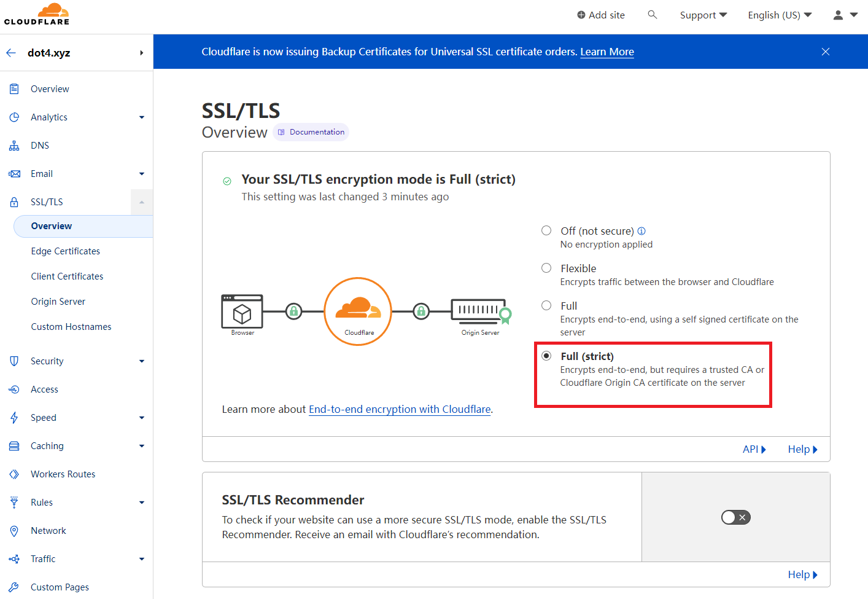Select the Flexible encryption mode
The height and width of the screenshot is (599, 868).
coord(546,268)
